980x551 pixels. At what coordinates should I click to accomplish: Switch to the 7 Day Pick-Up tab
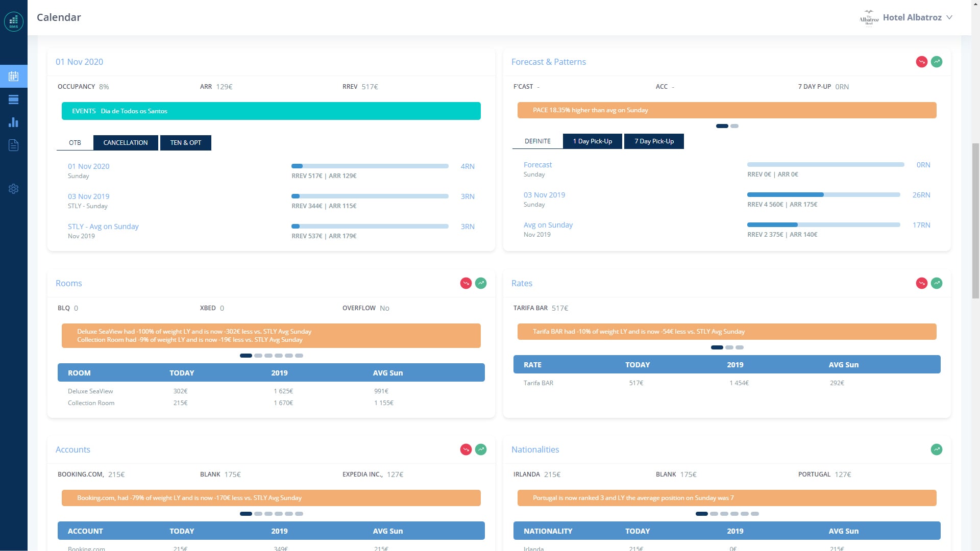click(654, 141)
